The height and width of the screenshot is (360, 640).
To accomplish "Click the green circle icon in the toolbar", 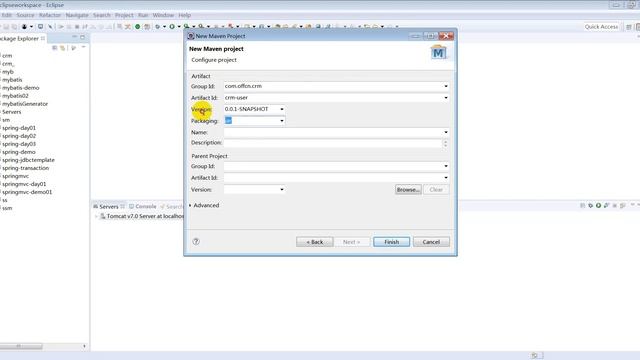I will [x=138, y=27].
